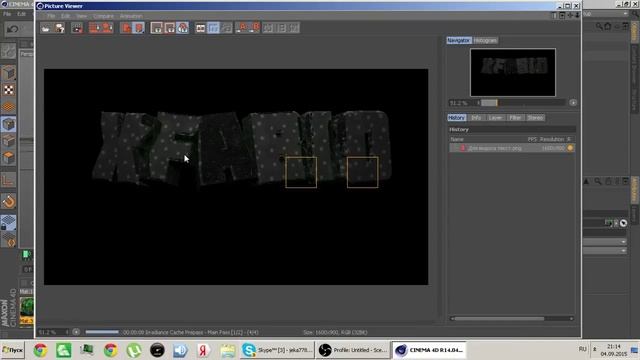Click the gray swap icon after blue compare icon

point(227,28)
